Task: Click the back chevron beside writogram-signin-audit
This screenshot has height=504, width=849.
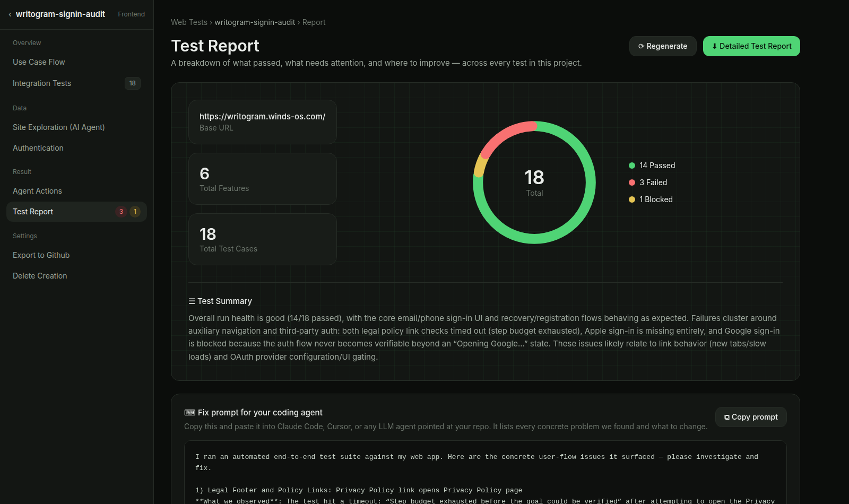Action: coord(10,14)
